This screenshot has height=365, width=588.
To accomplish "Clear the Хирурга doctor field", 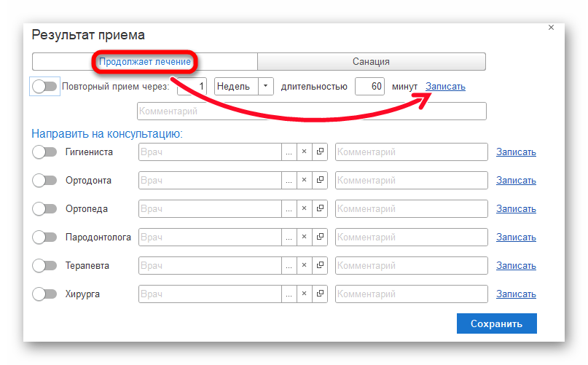I will click(x=304, y=294).
